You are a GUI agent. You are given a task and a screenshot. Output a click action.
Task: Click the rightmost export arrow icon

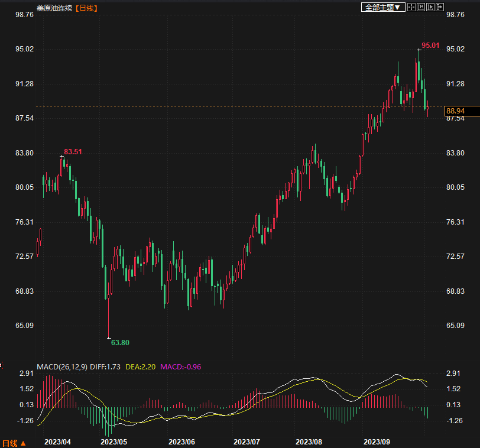[439, 7]
